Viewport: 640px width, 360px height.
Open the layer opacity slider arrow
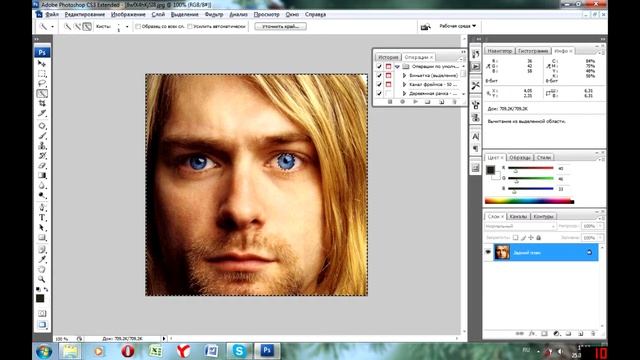600,226
